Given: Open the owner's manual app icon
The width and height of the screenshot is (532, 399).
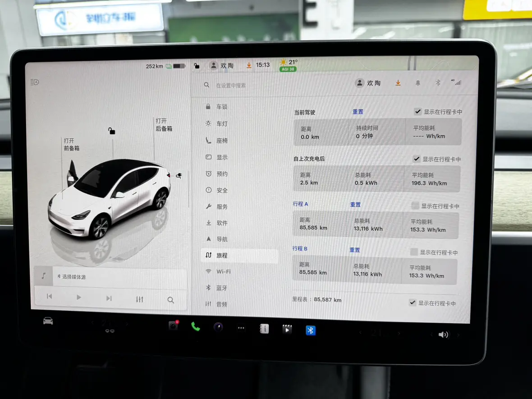Looking at the screenshot, I should [x=264, y=329].
